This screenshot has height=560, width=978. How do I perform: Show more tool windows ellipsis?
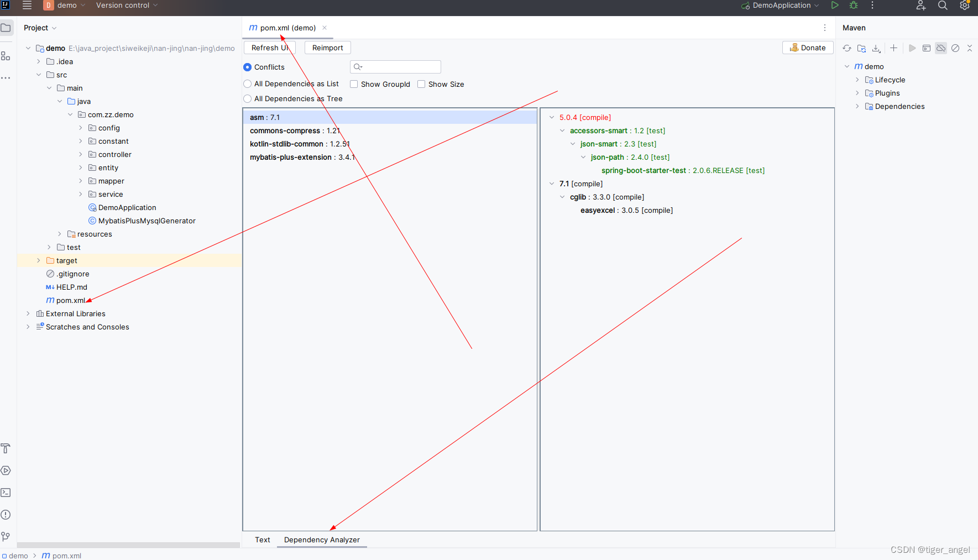point(6,78)
